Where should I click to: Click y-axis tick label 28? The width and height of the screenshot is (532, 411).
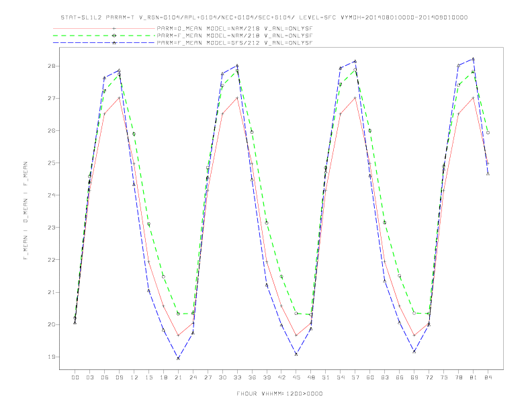click(51, 66)
